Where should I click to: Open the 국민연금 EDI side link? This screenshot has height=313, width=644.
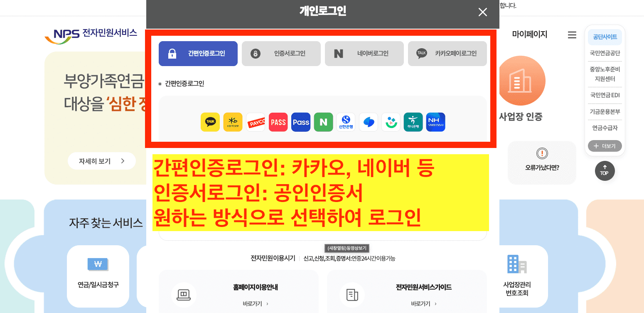(605, 95)
